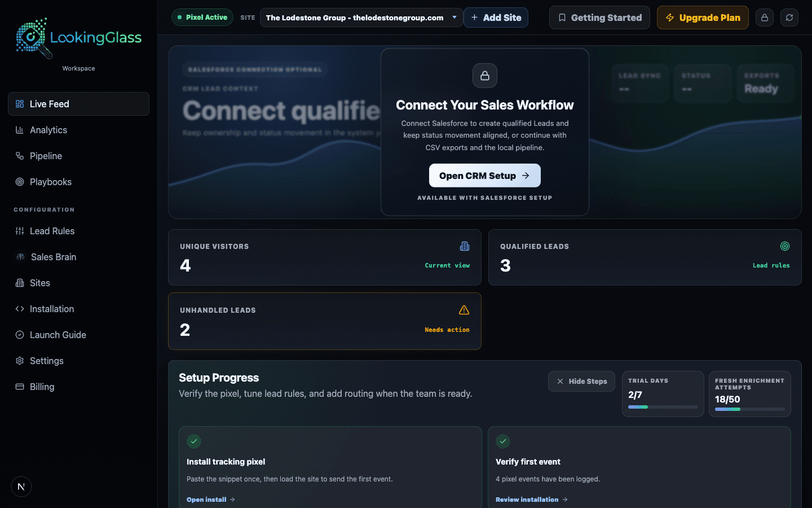Click the Settings gear icon
This screenshot has height=508, width=812.
tap(20, 361)
